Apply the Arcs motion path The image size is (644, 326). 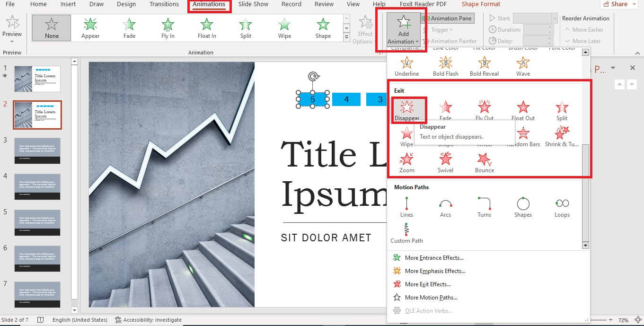pyautogui.click(x=445, y=206)
